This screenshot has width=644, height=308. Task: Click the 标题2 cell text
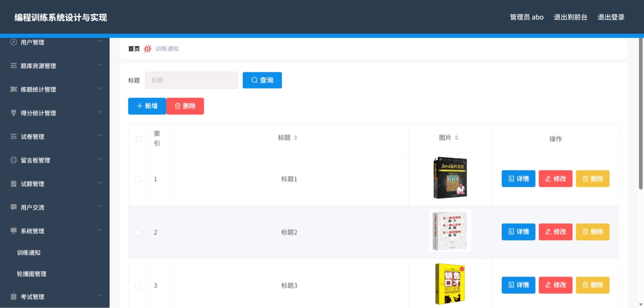click(x=289, y=232)
